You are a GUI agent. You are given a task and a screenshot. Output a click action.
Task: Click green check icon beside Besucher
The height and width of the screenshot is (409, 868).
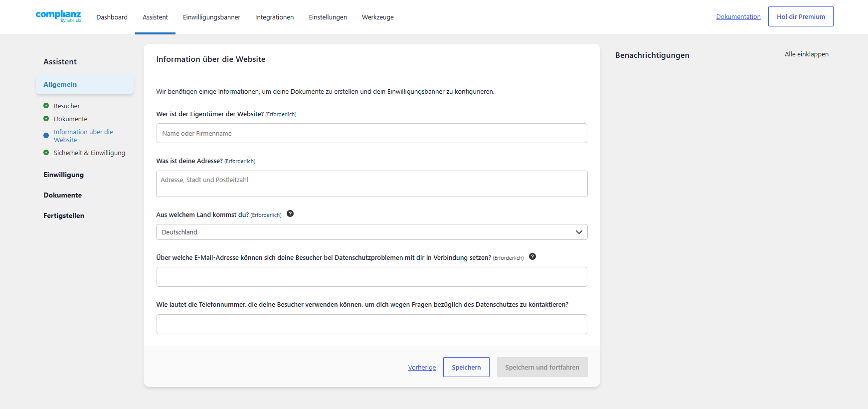(46, 106)
